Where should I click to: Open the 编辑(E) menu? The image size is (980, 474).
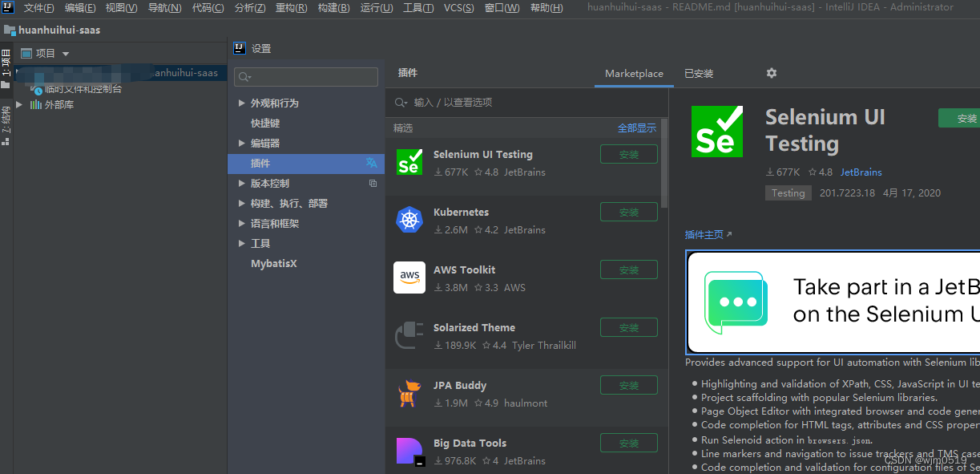tap(80, 8)
